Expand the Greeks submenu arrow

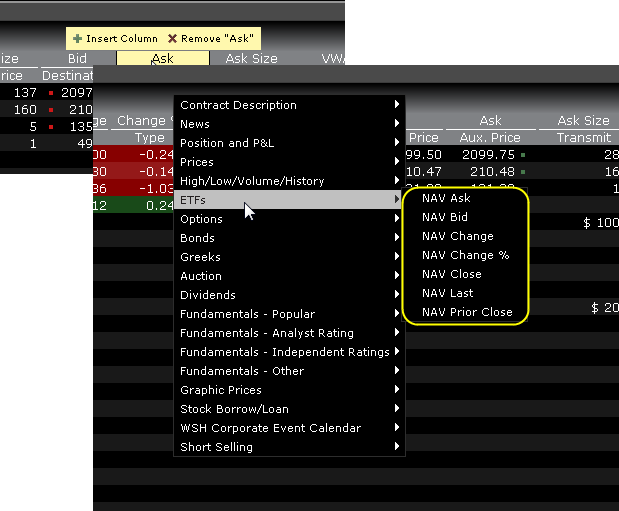(x=397, y=257)
